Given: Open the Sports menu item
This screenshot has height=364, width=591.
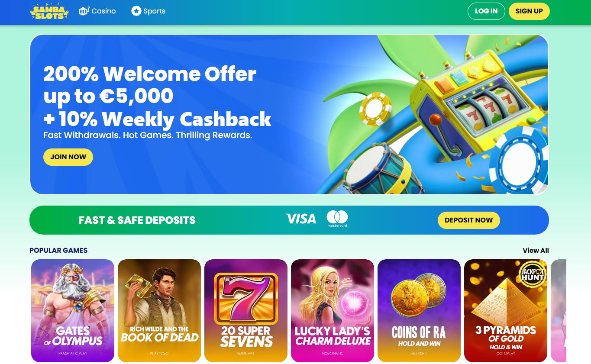Looking at the screenshot, I should click(x=148, y=11).
